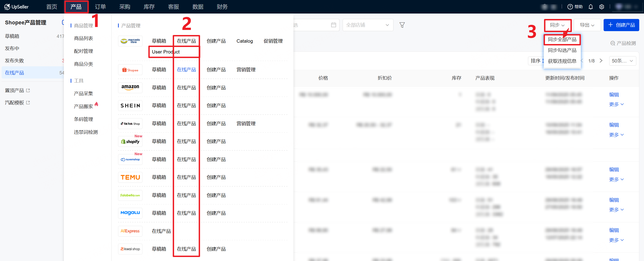
Task: Open the 全部店铺 store selector
Action: (367, 25)
